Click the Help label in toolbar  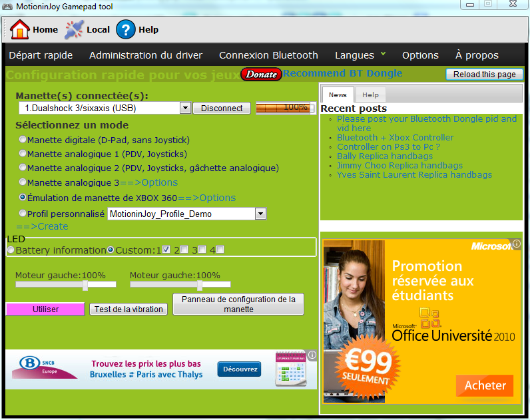pos(148,30)
